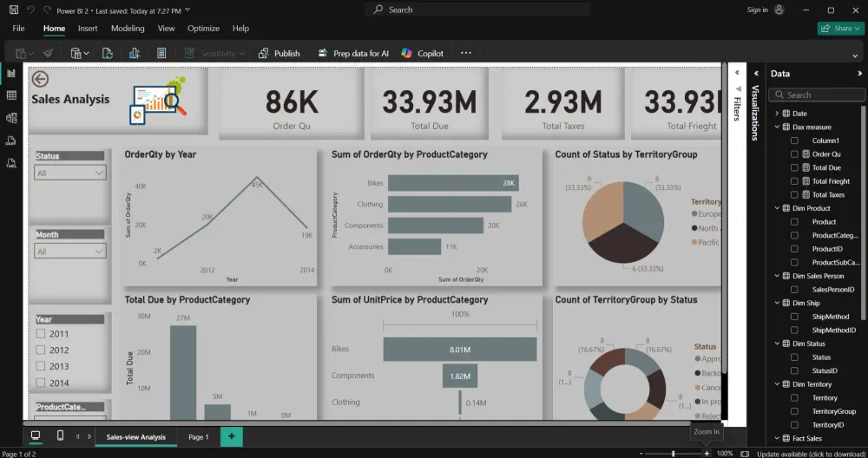Add a new page with plus button

[232, 436]
